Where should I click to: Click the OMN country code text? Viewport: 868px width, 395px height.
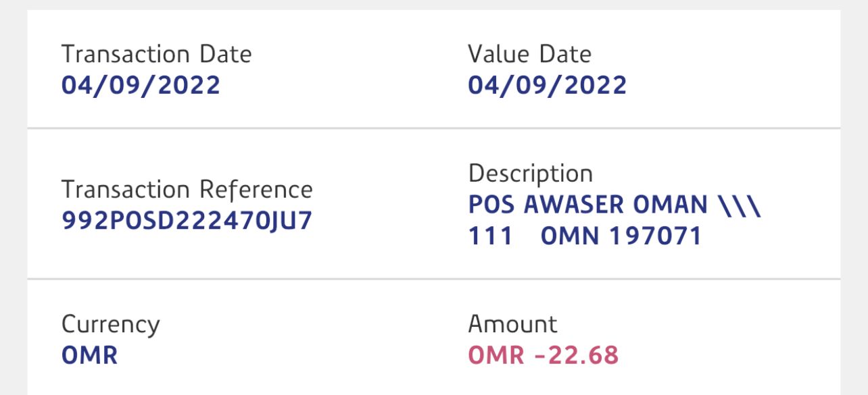(x=571, y=236)
